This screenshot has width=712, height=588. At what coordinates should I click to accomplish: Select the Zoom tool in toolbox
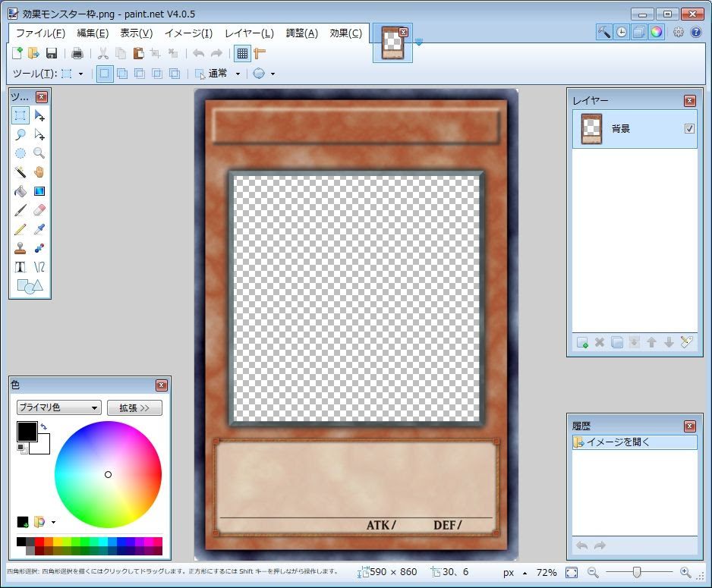[x=39, y=153]
